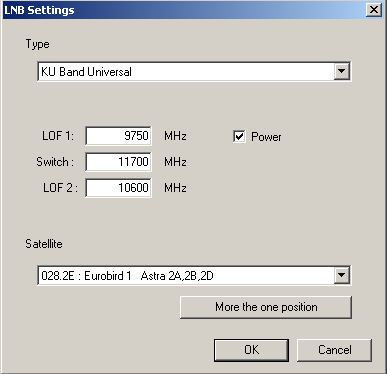
Task: Click the LNB Settings title bar text
Action: tap(39, 10)
